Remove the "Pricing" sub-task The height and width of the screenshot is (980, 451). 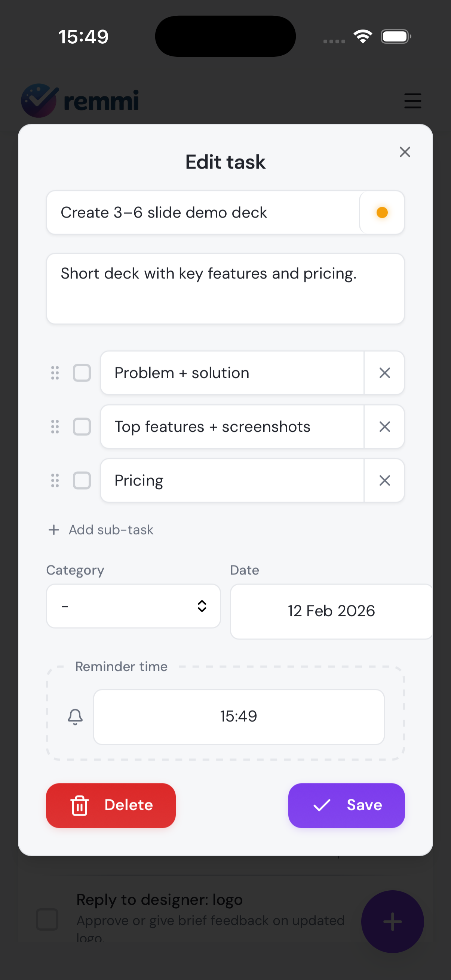pos(384,481)
